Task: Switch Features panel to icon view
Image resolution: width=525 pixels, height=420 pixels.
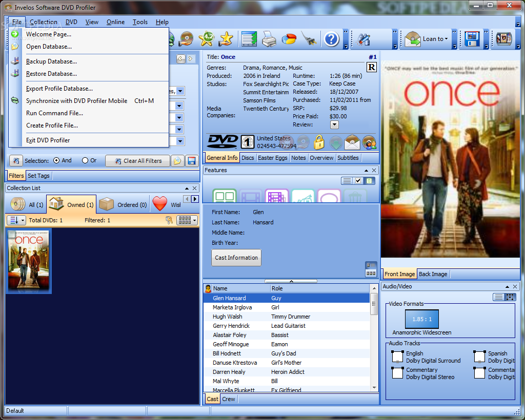Action: (x=369, y=181)
